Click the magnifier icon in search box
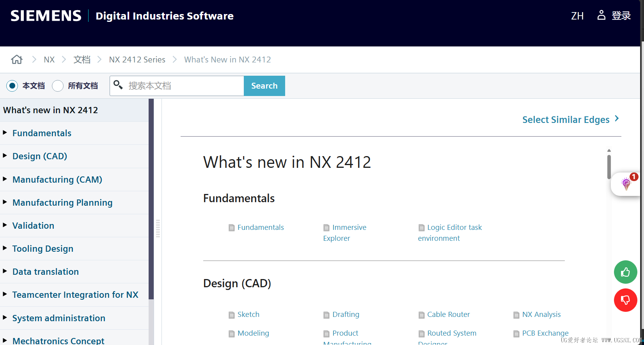Viewport: 644px width, 345px height. 118,85
